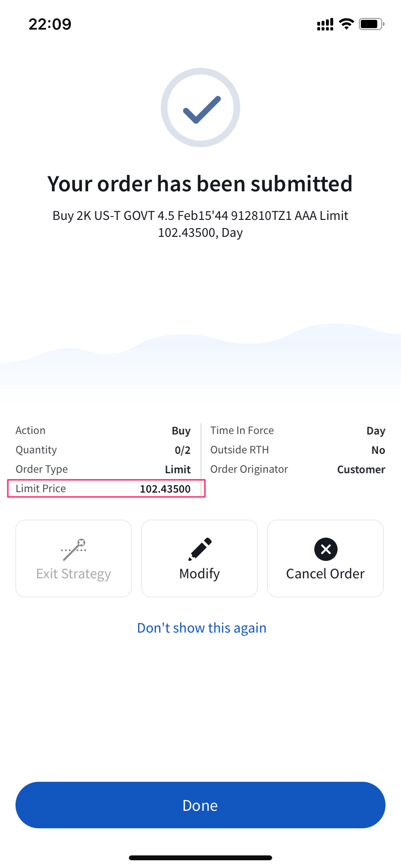Tap the Exit Strategy icon
401x868 pixels.
pyautogui.click(x=74, y=549)
